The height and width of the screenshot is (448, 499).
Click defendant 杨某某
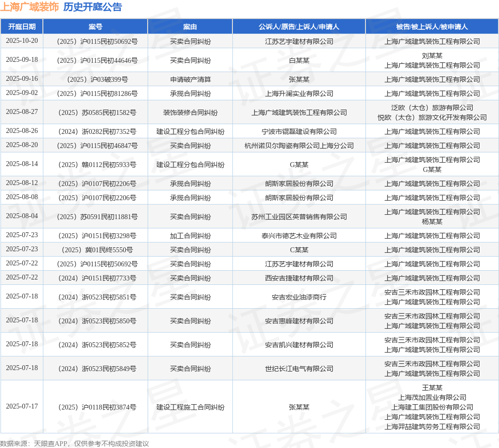point(432,222)
